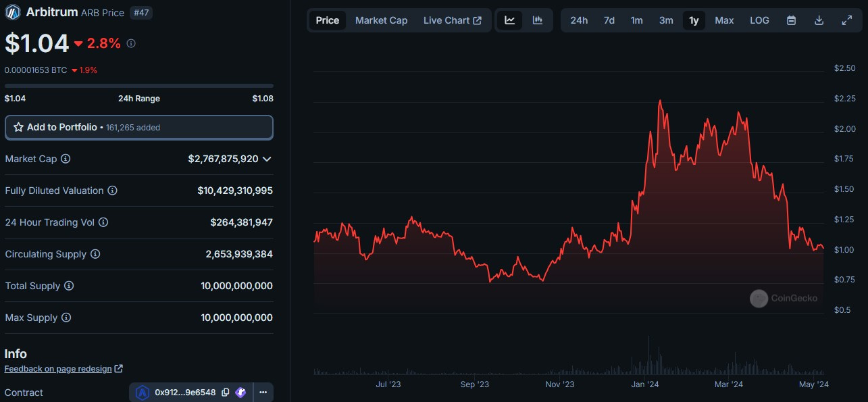Show Fully Diluted Valuation info icon
The image size is (868, 402).
pyautogui.click(x=112, y=191)
